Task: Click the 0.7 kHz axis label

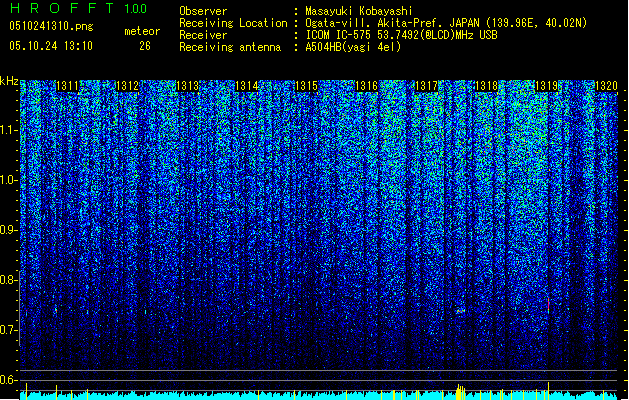Action: pyautogui.click(x=9, y=330)
